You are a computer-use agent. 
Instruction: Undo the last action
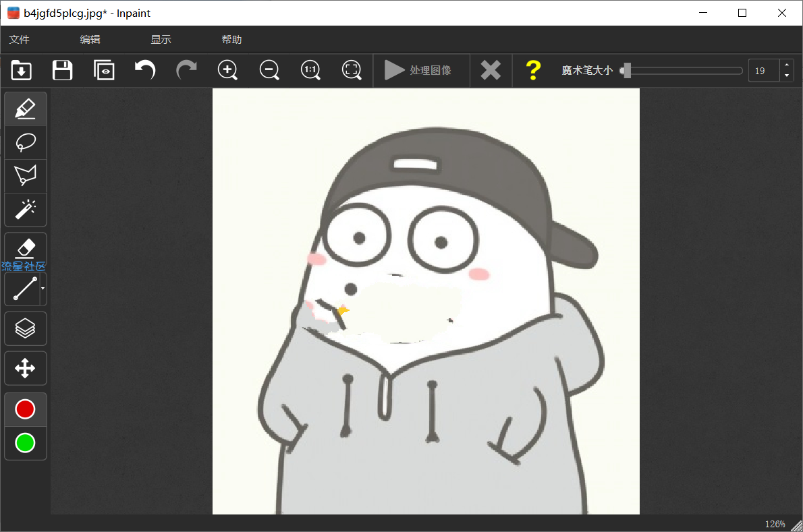145,70
